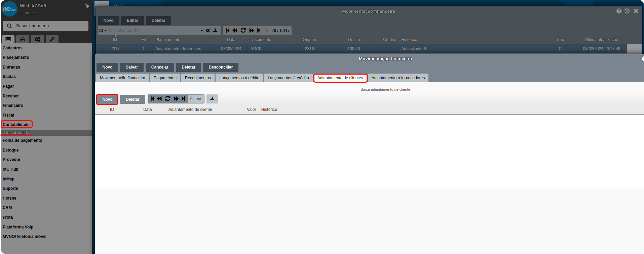Open the Pagamentos tab
The height and width of the screenshot is (254, 644).
(x=165, y=78)
